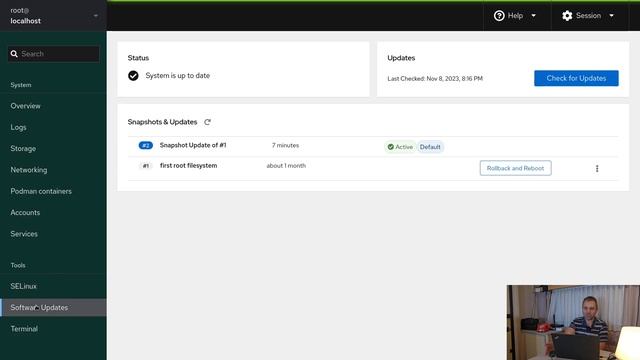Click the Default label on snapshot #2
This screenshot has height=360, width=640.
point(430,147)
